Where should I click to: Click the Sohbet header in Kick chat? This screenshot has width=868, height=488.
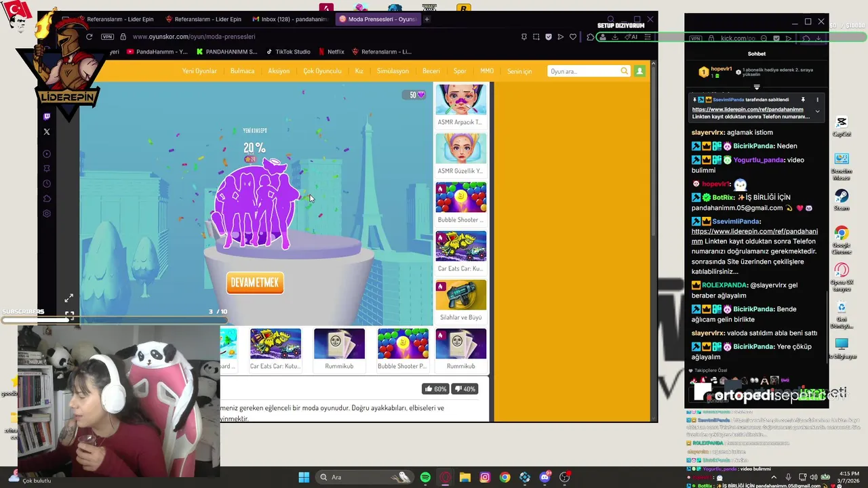point(757,54)
